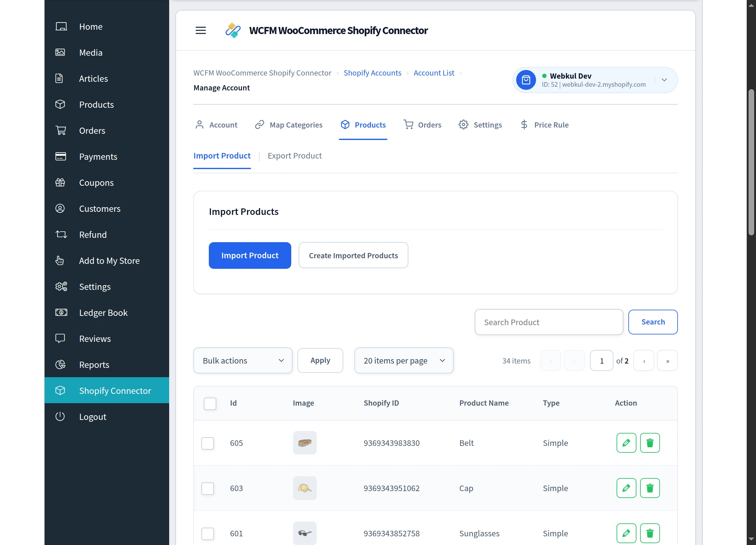Screen dimensions: 756x545
Task: Click the Logout power icon
Action: click(x=60, y=416)
